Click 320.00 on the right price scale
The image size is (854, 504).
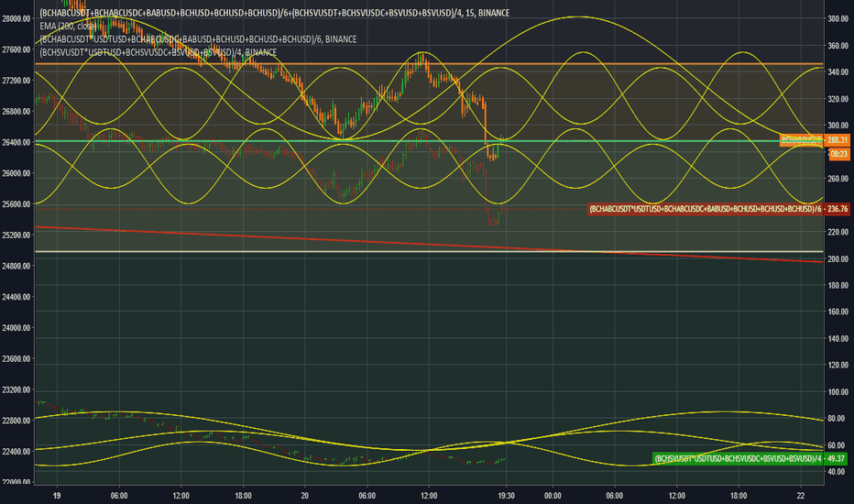pos(838,99)
